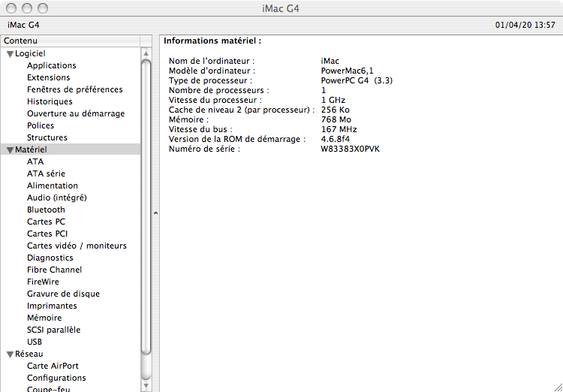The image size is (563, 392).
Task: Select Imprimantes in the list
Action: 52,306
